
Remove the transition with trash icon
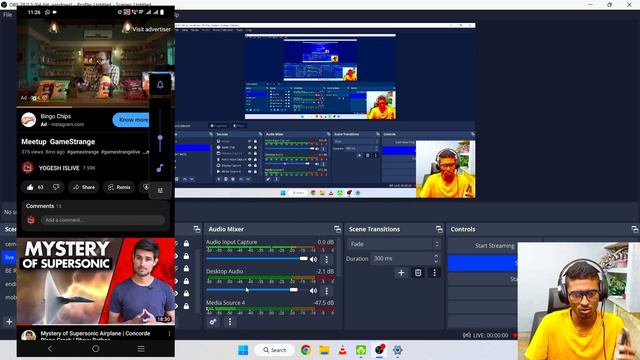(418, 273)
